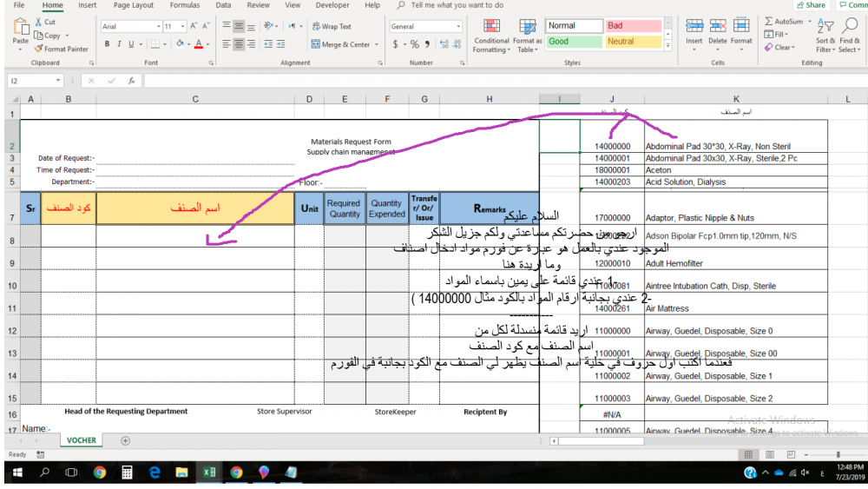Apply comma style
The width and height of the screenshot is (868, 489).
tap(427, 43)
